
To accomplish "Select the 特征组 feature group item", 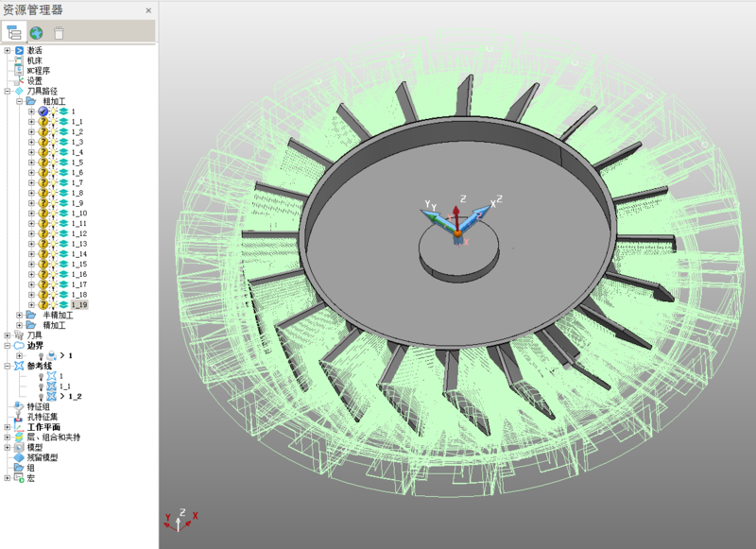I will click(x=38, y=406).
